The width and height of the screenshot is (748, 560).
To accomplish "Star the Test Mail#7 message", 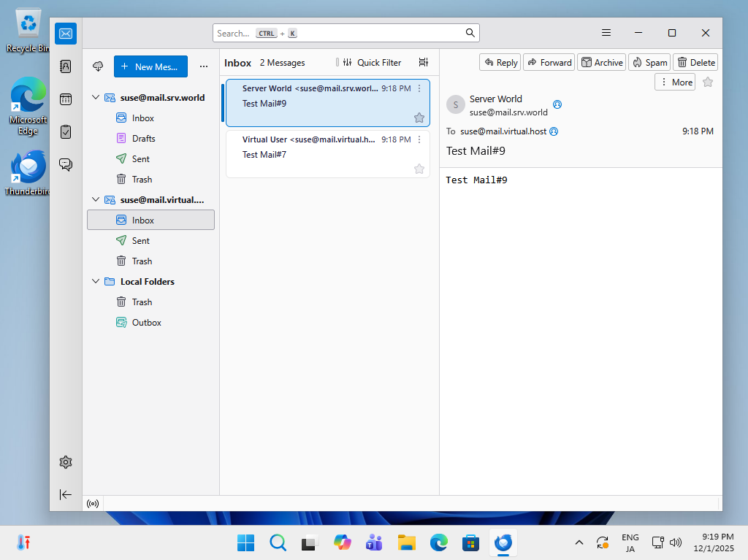I will (419, 169).
